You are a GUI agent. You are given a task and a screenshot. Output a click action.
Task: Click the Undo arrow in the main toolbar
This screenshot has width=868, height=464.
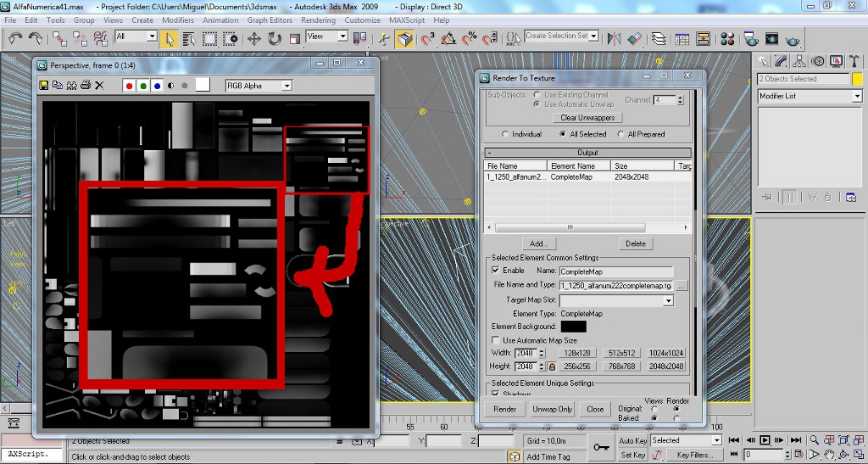tap(15, 38)
